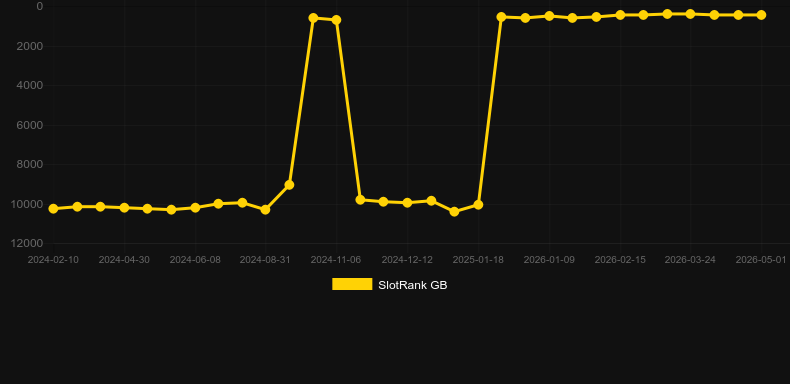790x384 pixels.
Task: Click the x-axis label 2024-04-30
Action: pos(124,260)
